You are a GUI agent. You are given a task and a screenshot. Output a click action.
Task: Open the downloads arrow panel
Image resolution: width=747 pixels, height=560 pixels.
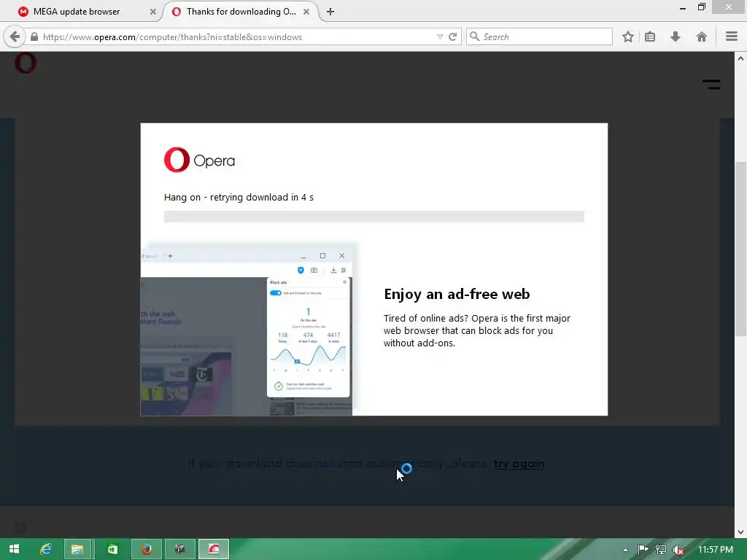pos(675,36)
